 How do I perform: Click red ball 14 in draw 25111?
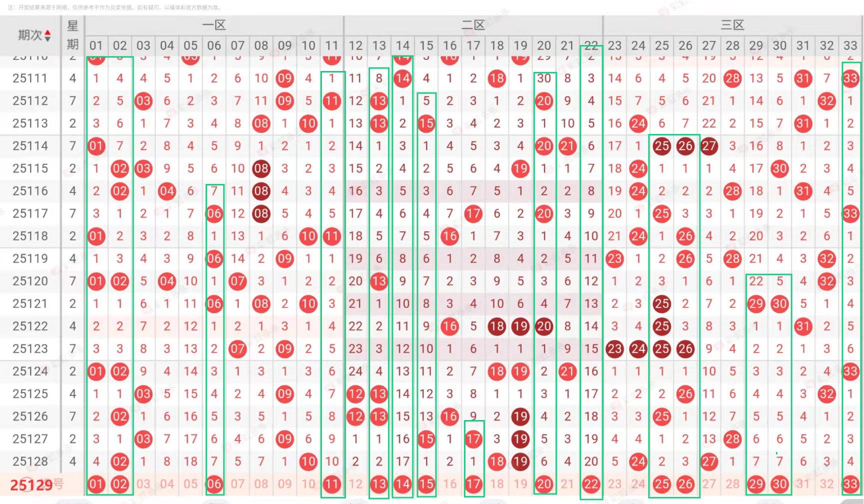click(402, 78)
